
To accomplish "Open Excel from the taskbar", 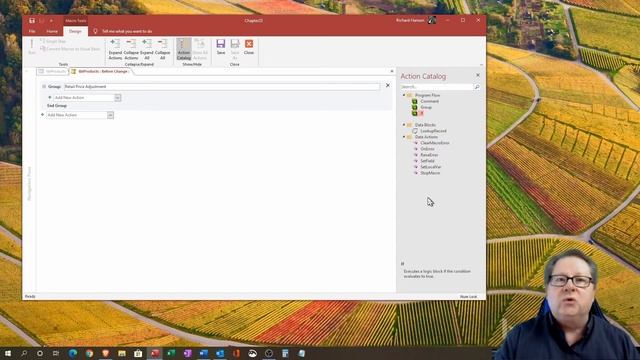I will [x=171, y=353].
